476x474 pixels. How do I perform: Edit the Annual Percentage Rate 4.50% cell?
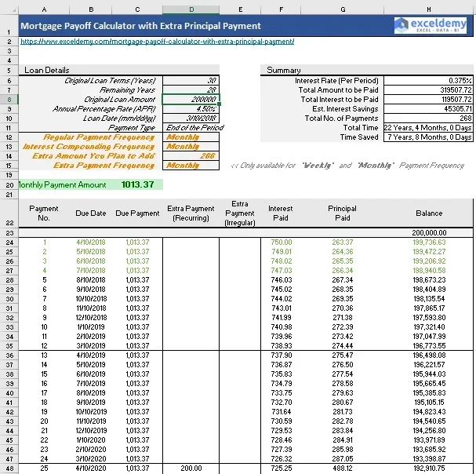pos(191,109)
